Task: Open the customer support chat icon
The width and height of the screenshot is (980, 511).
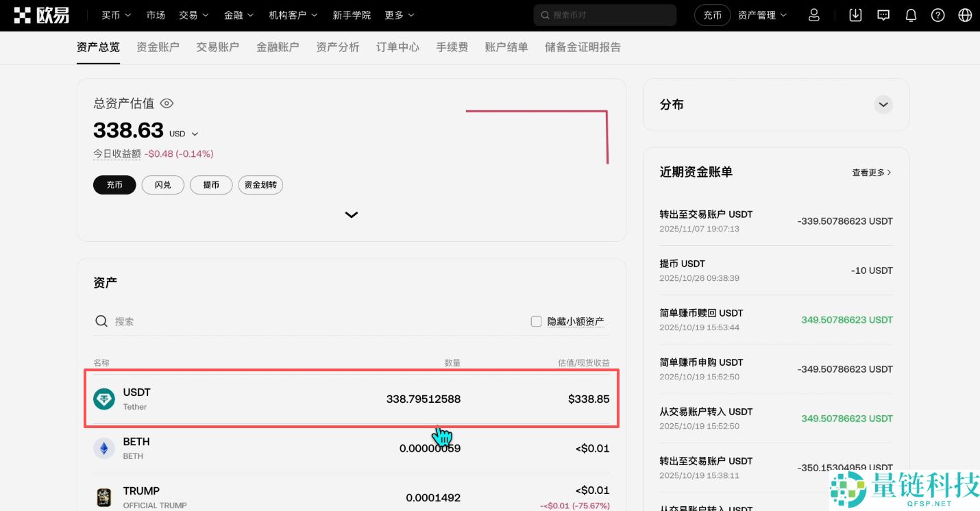Action: 883,14
